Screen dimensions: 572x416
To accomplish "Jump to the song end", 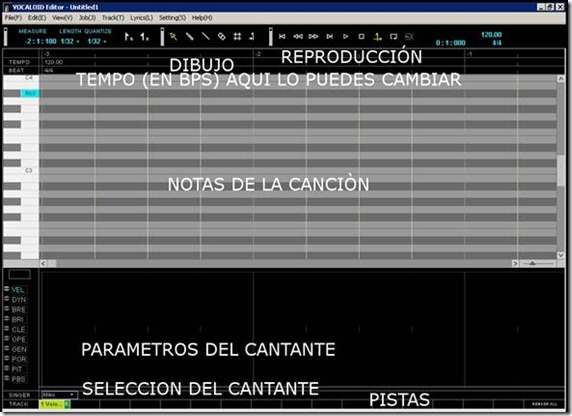I will click(x=330, y=36).
